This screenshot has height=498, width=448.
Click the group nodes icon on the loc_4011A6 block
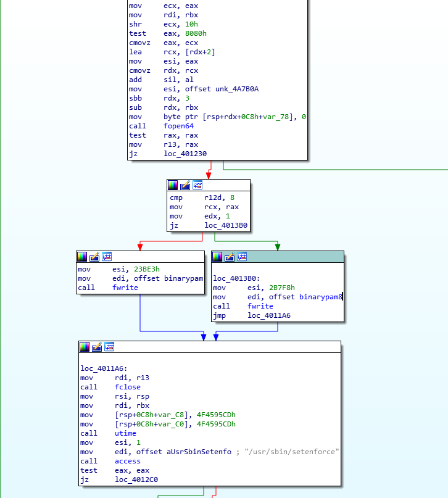click(x=109, y=347)
